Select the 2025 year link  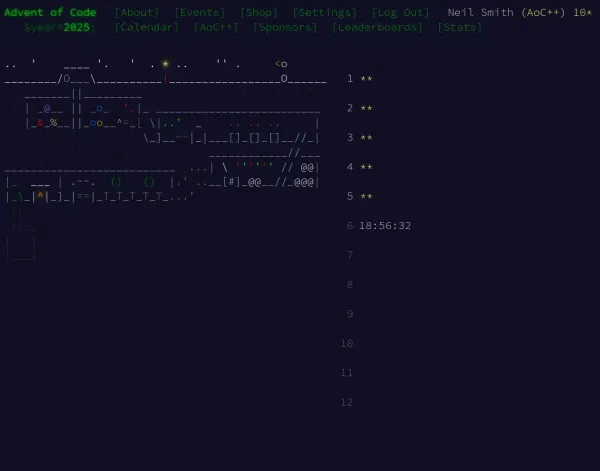(x=77, y=27)
